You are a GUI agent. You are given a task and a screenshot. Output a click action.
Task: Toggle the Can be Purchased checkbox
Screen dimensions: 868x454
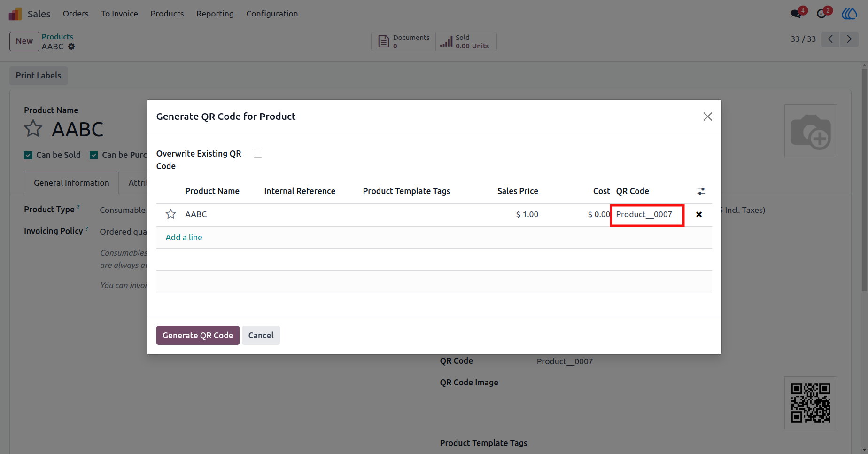click(x=94, y=155)
